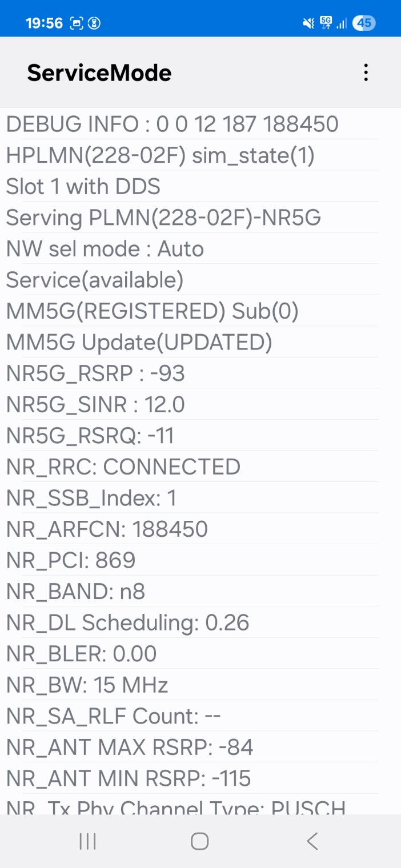Tap the Serving PLMN(228-02F)-NR5G row
Screen dimensions: 401x868
pos(163,218)
